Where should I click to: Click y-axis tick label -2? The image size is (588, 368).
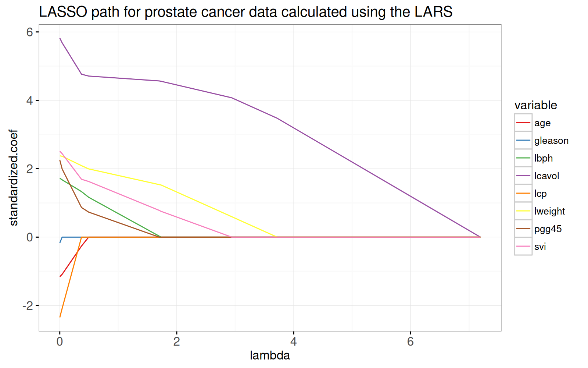point(28,306)
